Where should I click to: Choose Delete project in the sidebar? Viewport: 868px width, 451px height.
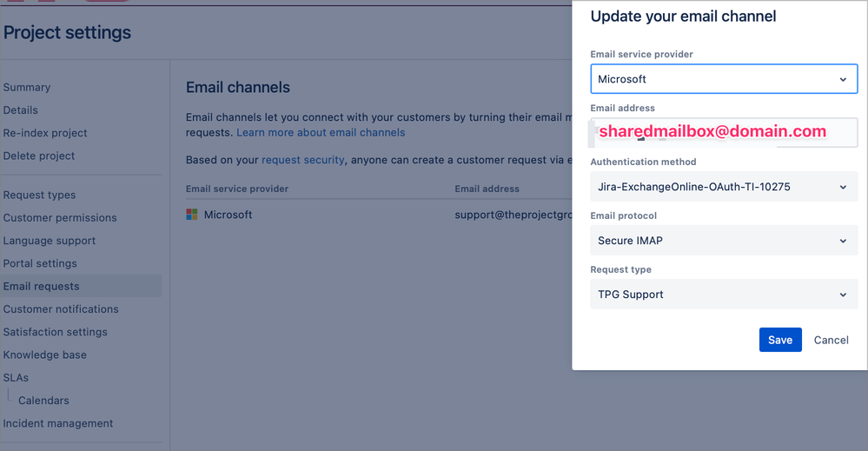pos(39,156)
